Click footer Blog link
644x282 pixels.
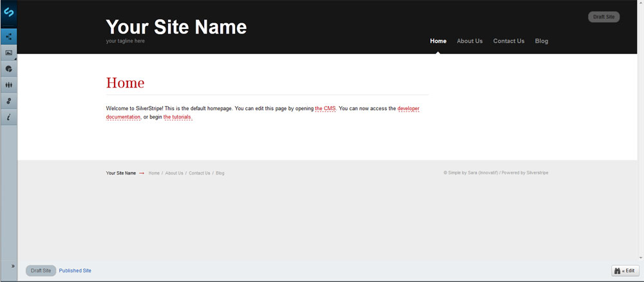coord(220,173)
